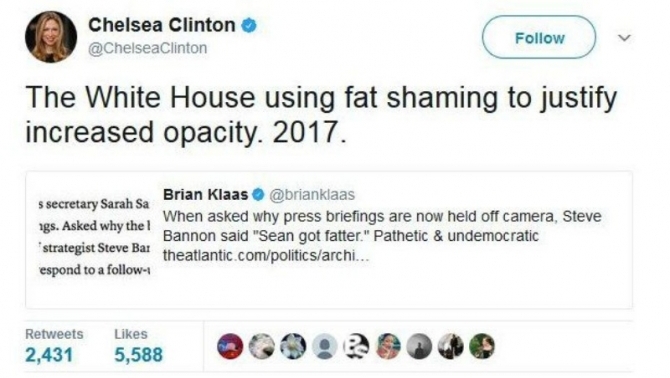Viewport: 670px width, 378px height.
Task: Open the @ChelseaClinton handle link
Action: 147,48
